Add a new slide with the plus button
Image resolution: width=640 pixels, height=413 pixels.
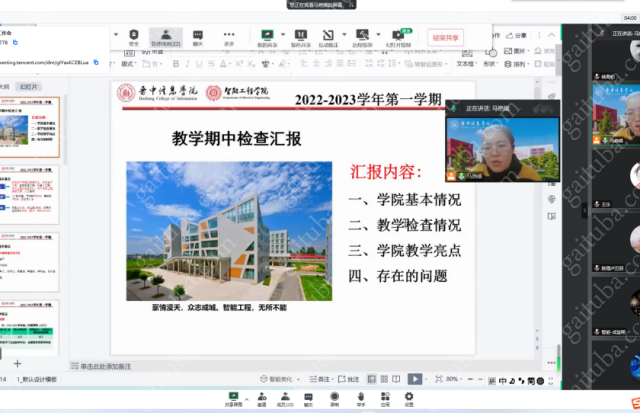click(x=17, y=363)
